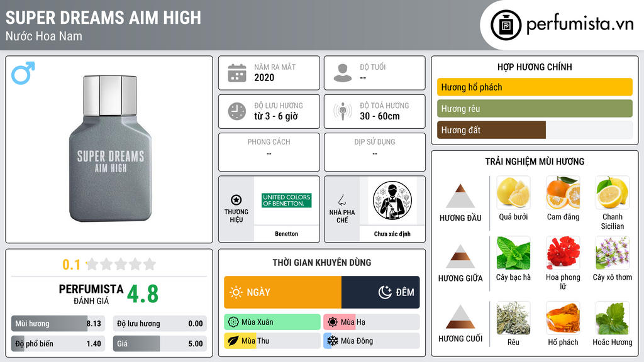Click the 30 - 60cm sillage value
Screen dimensions: 644x362
(x=380, y=116)
